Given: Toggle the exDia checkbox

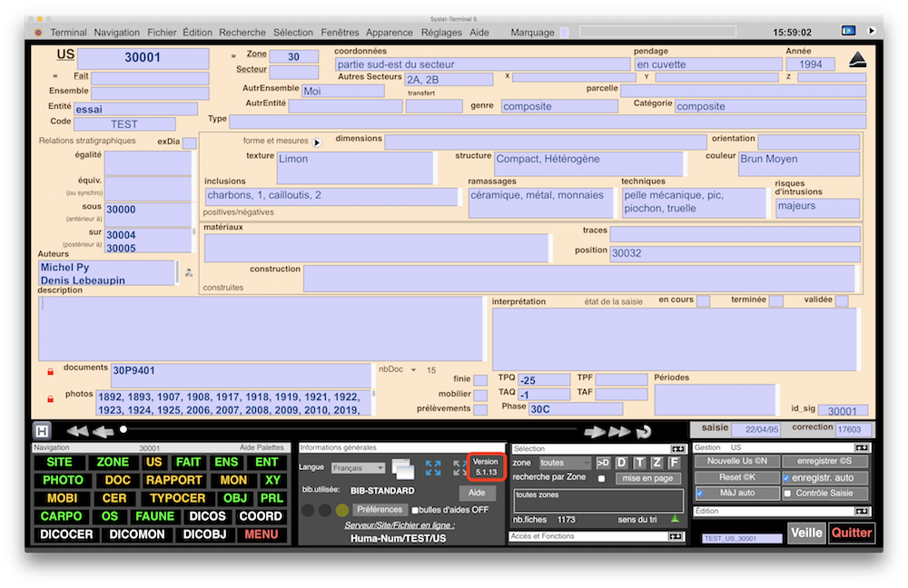Looking at the screenshot, I should pyautogui.click(x=190, y=143).
